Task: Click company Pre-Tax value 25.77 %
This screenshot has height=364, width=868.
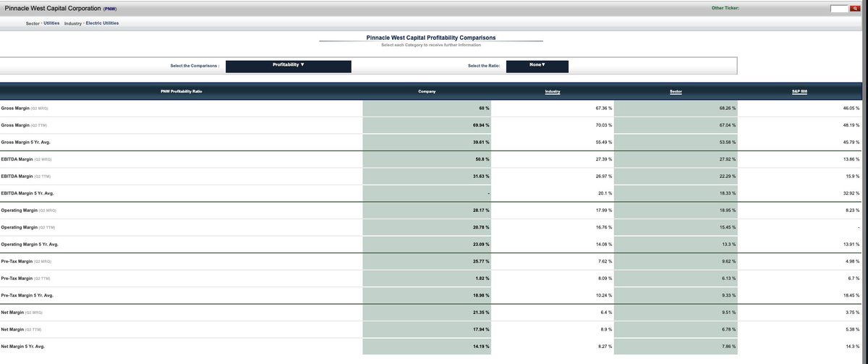Action: click(481, 261)
